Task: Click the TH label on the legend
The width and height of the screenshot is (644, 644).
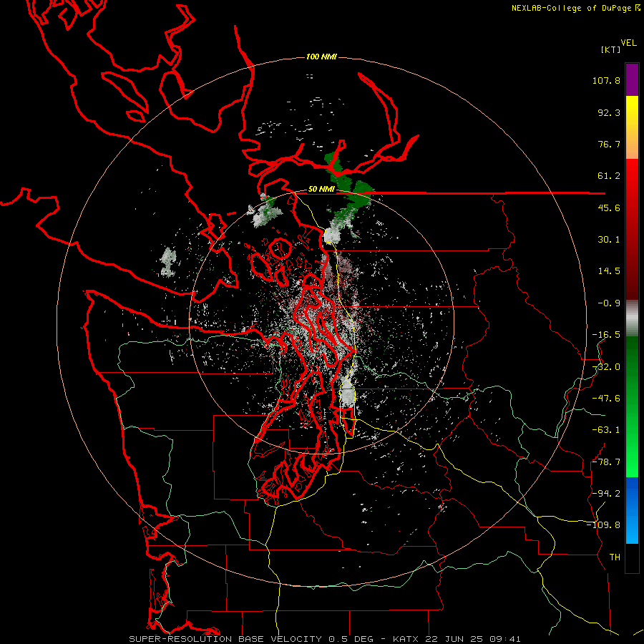Action: point(615,557)
